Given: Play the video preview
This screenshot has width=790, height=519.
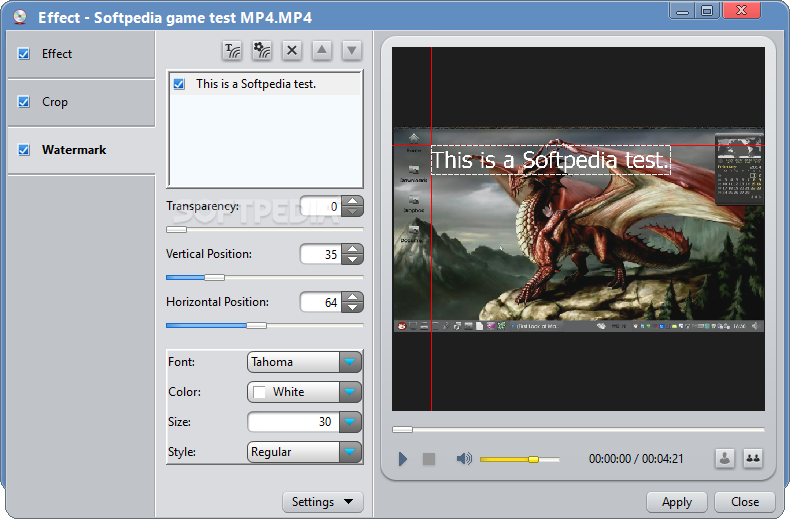Looking at the screenshot, I should tap(402, 459).
